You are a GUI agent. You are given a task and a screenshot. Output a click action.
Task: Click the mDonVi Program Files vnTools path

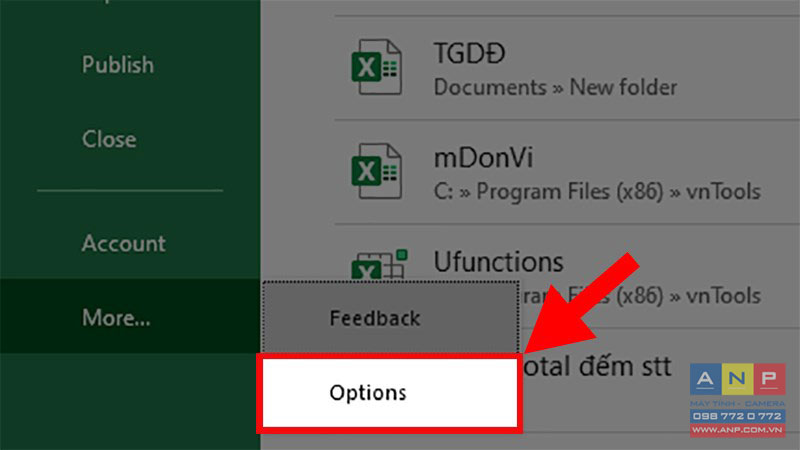[x=597, y=192]
